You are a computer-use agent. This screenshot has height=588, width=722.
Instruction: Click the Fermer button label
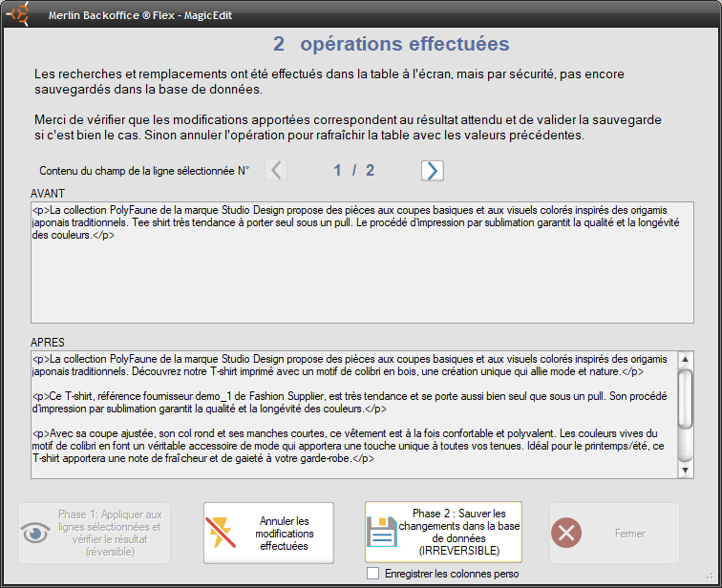(x=629, y=534)
